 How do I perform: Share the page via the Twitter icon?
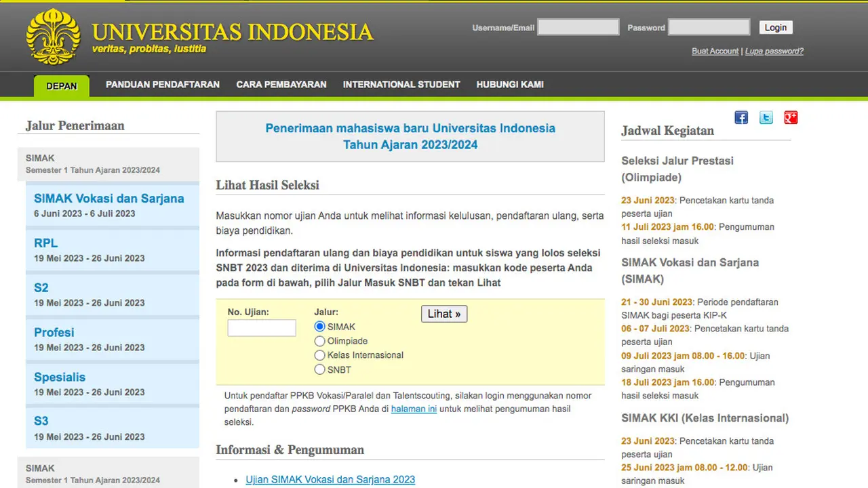coord(766,117)
